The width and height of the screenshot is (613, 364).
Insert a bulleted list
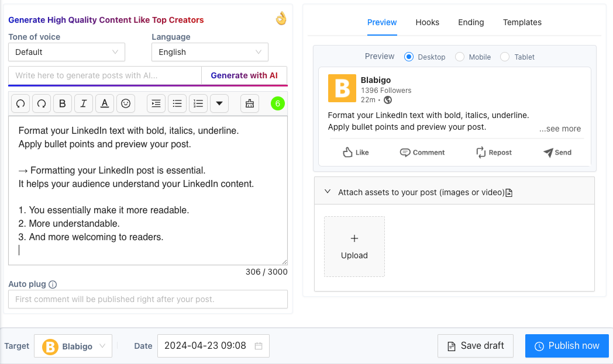coord(177,103)
